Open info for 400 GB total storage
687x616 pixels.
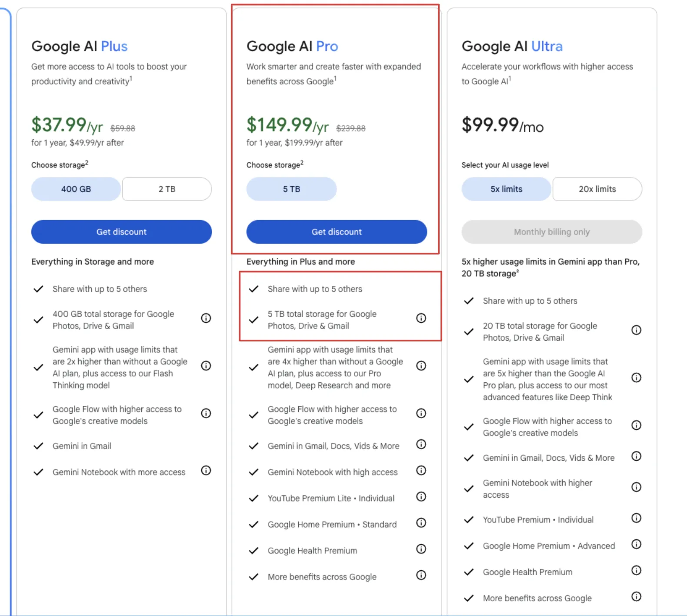[206, 318]
